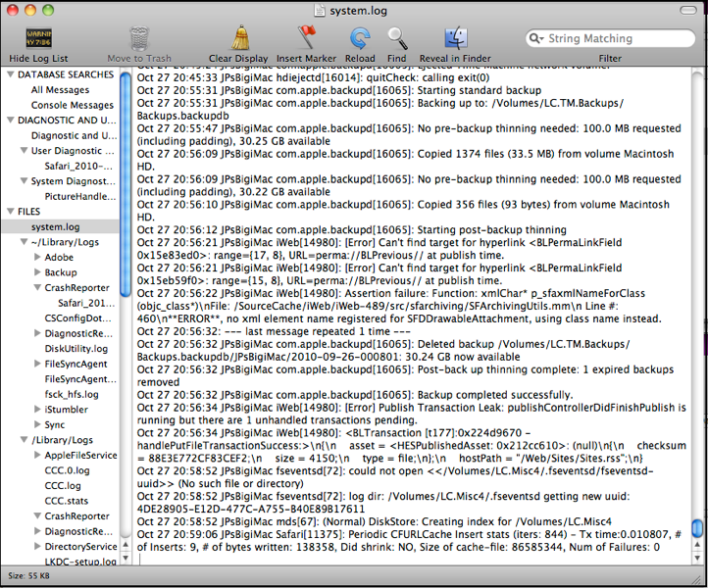Click the "Starting post-backup thinning" log line
This screenshot has height=588, width=708.
click(351, 229)
